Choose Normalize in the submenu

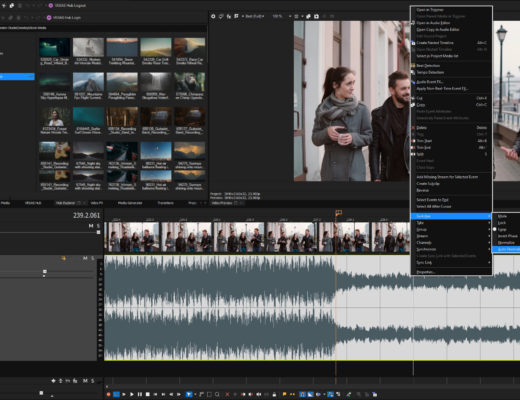click(x=506, y=243)
